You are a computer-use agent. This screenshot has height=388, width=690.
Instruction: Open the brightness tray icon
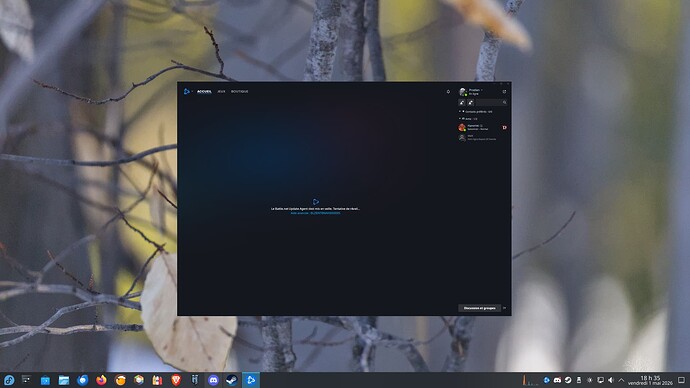point(590,380)
